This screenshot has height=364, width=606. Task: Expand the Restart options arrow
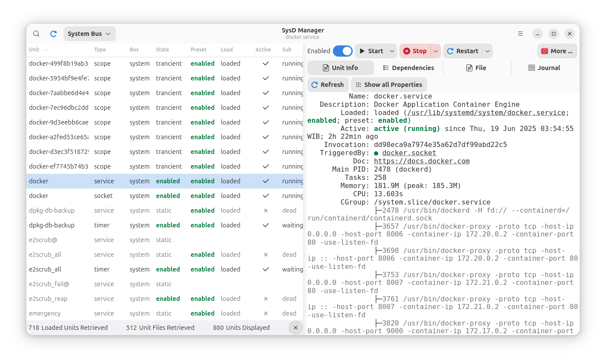(x=488, y=51)
